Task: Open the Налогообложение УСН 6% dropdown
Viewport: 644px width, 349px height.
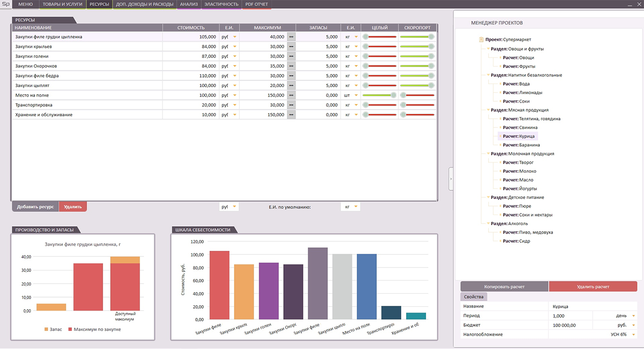Action: coord(633,334)
